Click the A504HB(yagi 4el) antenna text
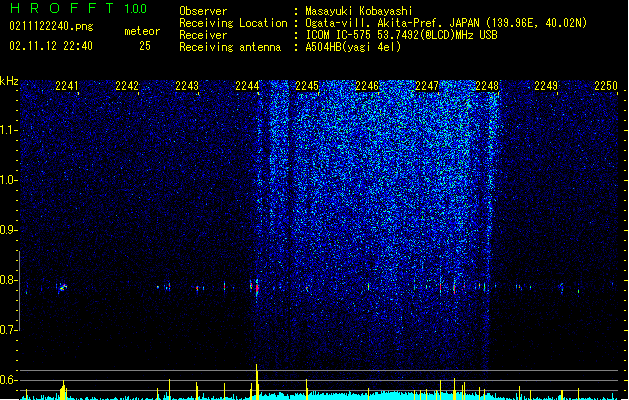 coord(353,47)
